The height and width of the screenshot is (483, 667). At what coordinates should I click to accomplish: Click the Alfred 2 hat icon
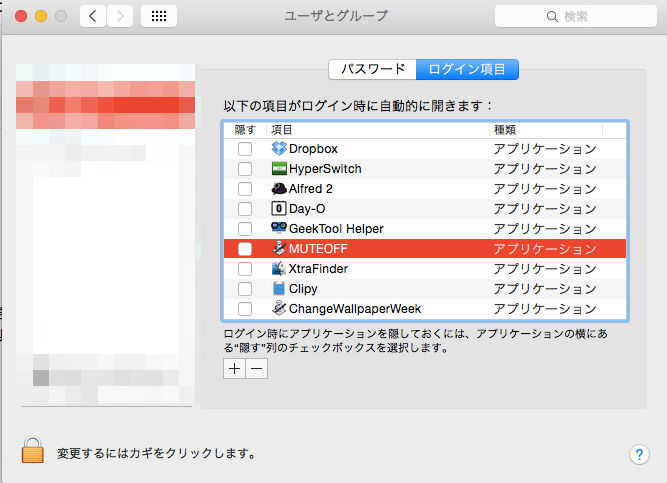pos(279,189)
